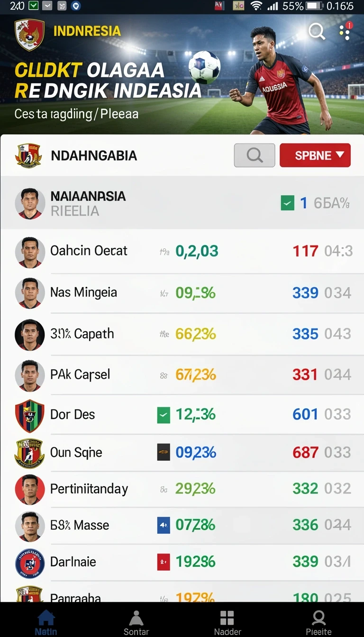This screenshot has width=364, height=637.
Task: Tap the Indonesia crest logo in header
Action: tap(29, 35)
